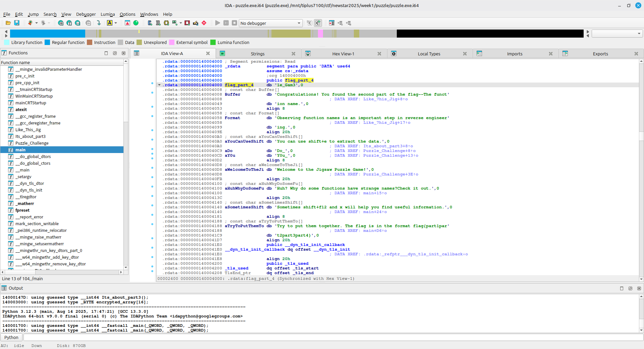Toggle the highlighted 'C' toolbar button
This screenshot has width=644, height=349.
click(x=318, y=23)
